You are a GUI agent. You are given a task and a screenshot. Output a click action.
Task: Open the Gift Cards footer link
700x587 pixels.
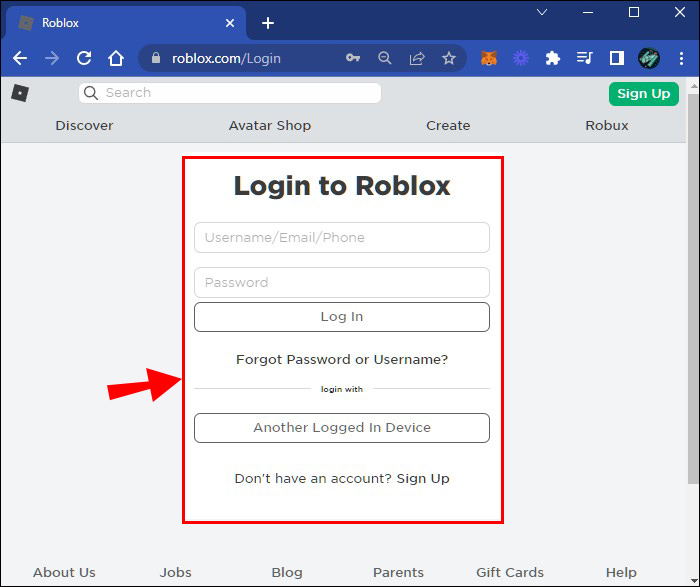click(510, 572)
